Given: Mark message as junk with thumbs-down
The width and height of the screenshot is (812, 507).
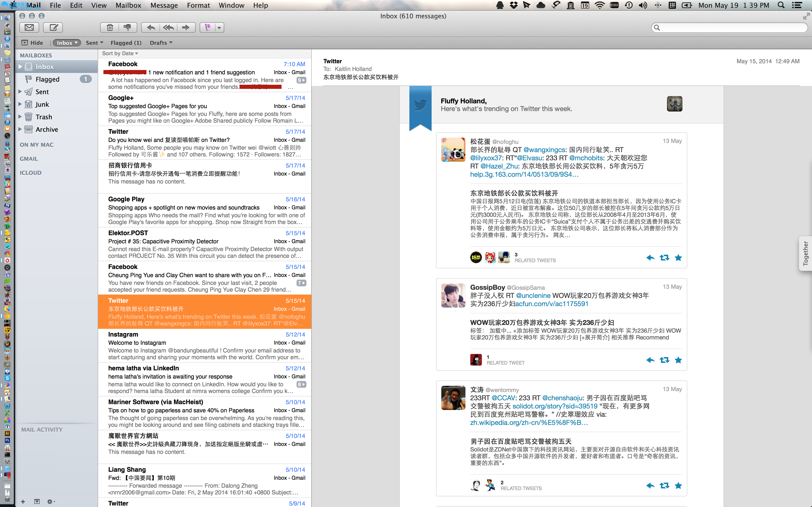Looking at the screenshot, I should pyautogui.click(x=128, y=28).
